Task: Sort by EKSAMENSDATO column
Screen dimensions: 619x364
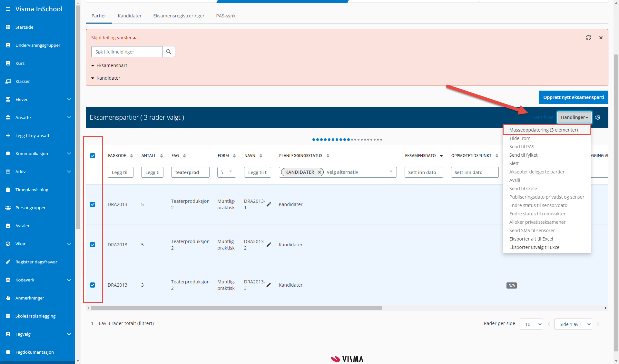Action: (x=441, y=156)
